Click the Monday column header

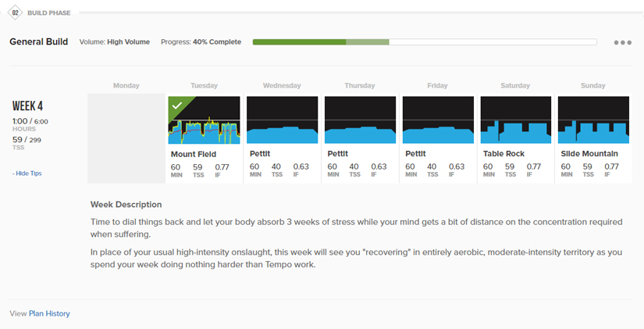click(126, 85)
